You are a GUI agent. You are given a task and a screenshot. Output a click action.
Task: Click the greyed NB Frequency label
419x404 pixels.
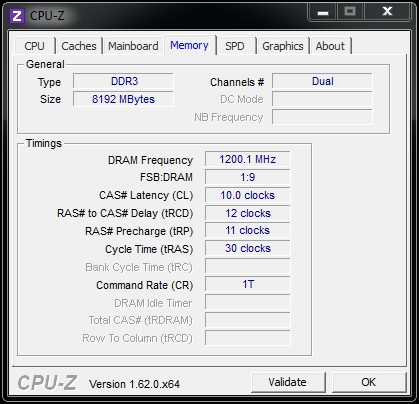[229, 117]
